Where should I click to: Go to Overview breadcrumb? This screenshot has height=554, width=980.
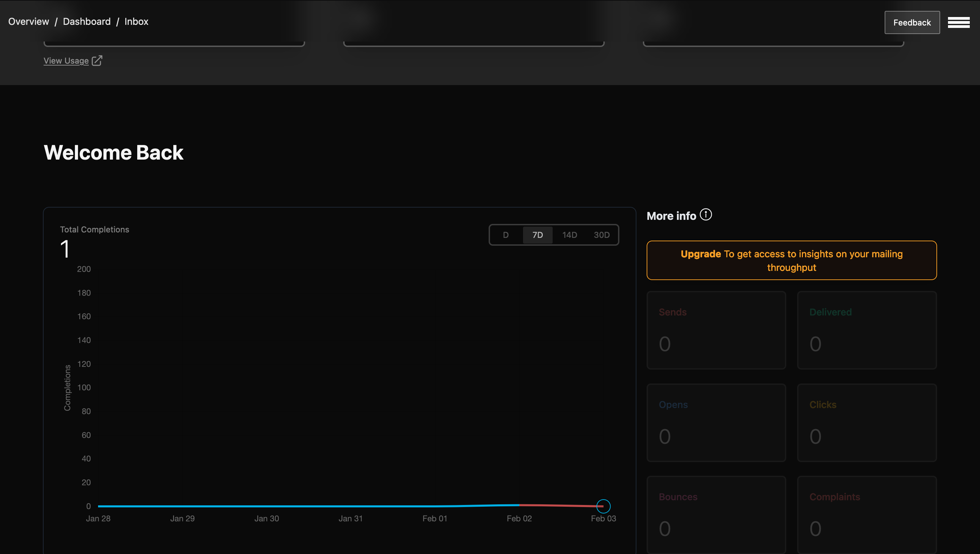point(29,22)
